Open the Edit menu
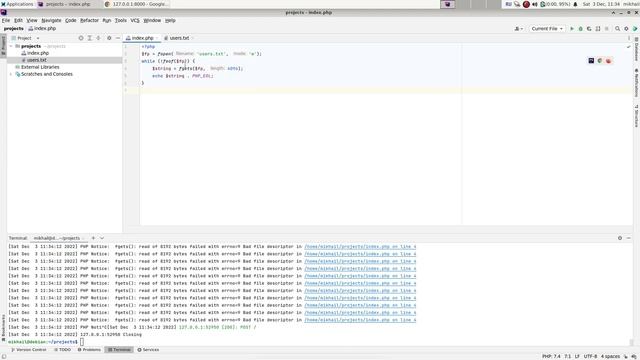This screenshot has width=640, height=360. click(x=18, y=20)
